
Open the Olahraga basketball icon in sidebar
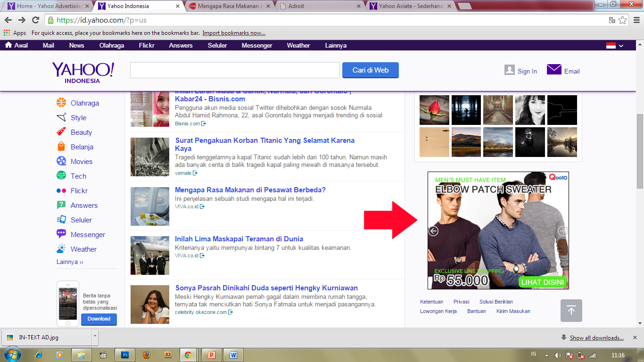pyautogui.click(x=61, y=103)
